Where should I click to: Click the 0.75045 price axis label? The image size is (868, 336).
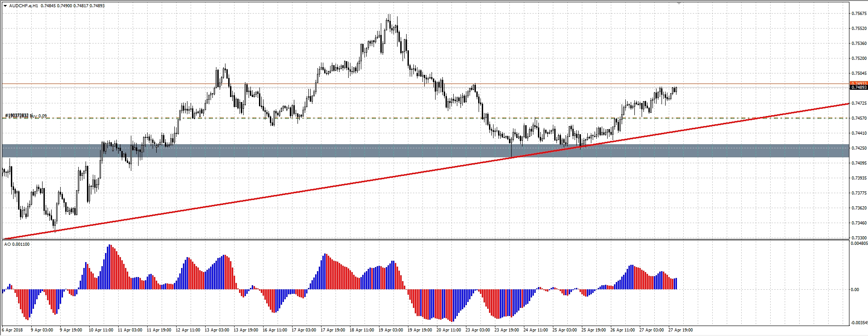[859, 73]
